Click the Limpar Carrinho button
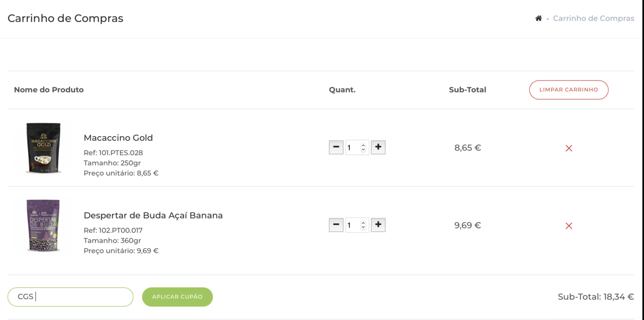The image size is (644, 320). pyautogui.click(x=569, y=90)
